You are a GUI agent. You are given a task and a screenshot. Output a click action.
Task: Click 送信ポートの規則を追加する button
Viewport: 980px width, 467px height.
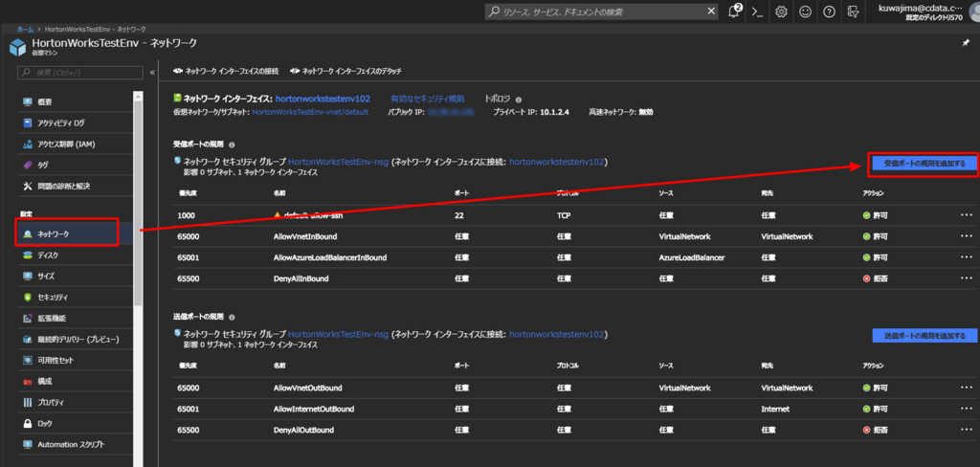click(924, 336)
